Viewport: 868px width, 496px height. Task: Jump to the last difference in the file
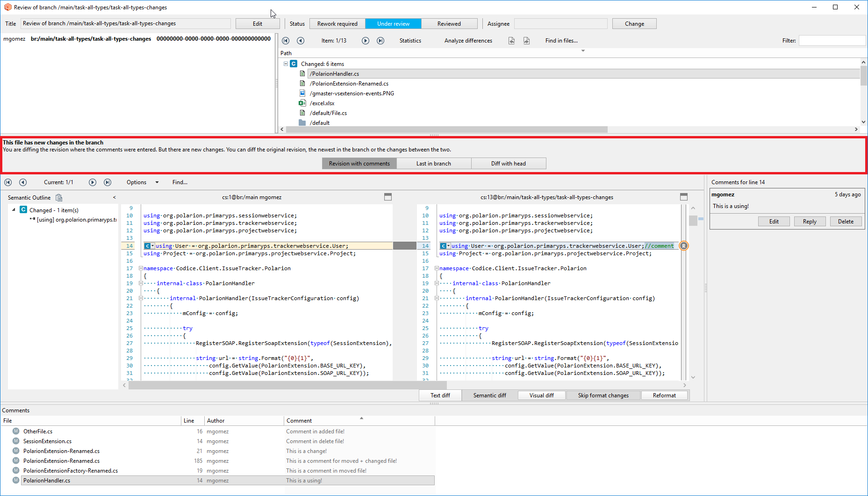108,182
